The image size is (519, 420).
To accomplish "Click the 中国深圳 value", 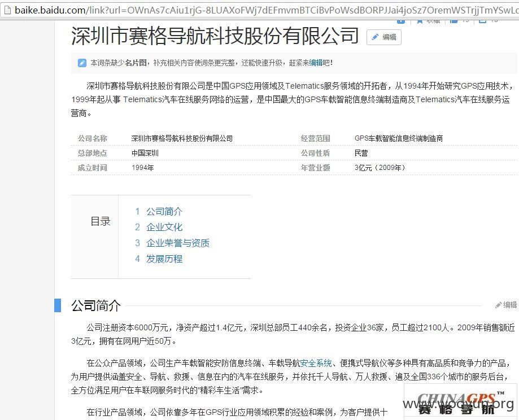I will [145, 153].
